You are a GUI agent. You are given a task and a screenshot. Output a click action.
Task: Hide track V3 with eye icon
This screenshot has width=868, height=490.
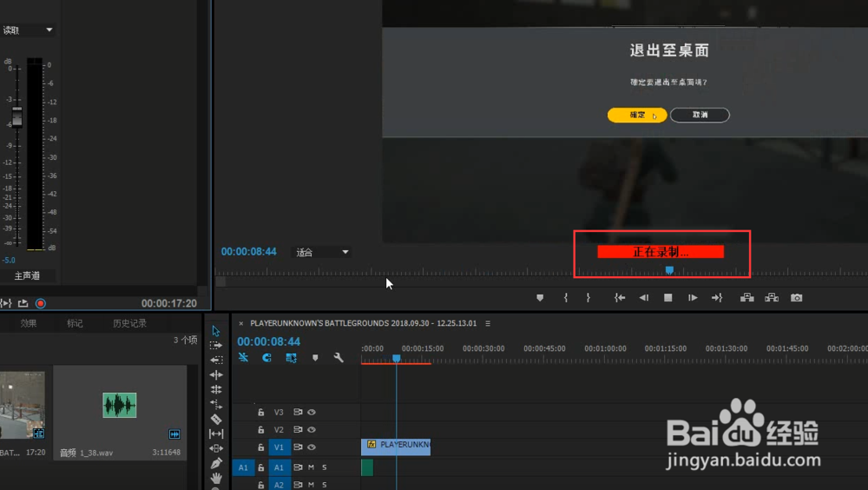point(312,413)
